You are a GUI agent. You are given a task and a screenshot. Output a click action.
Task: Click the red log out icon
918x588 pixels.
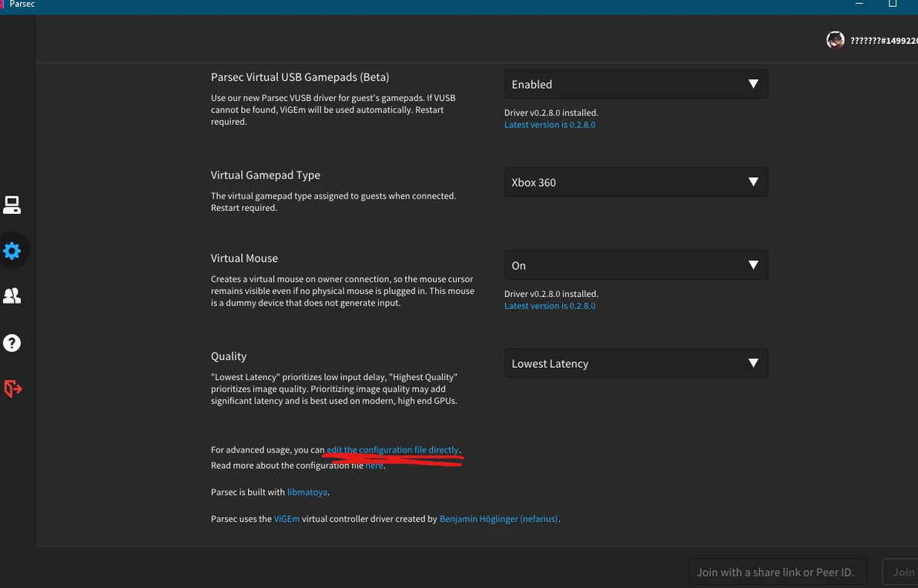click(x=12, y=389)
